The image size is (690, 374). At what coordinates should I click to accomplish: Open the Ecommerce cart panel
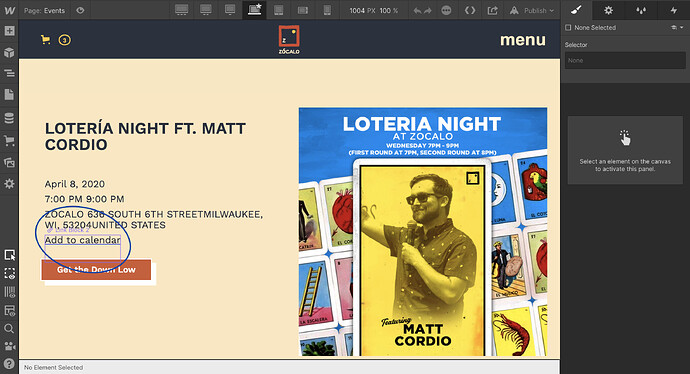coord(9,141)
